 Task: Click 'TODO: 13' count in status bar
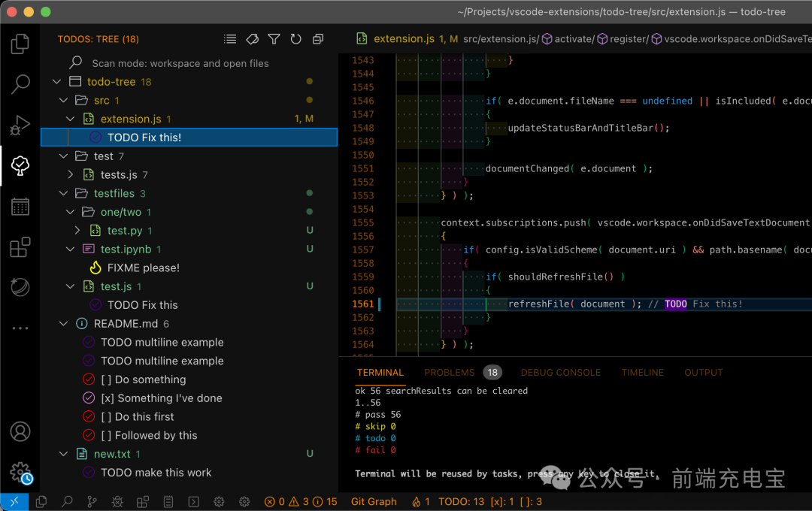click(x=461, y=501)
